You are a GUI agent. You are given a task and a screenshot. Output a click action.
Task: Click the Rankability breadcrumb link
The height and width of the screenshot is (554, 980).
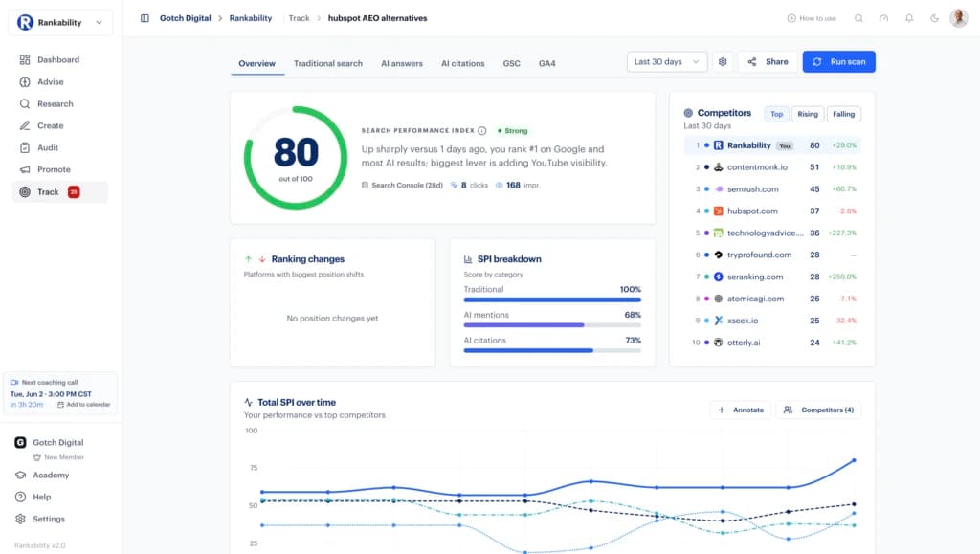click(x=251, y=18)
